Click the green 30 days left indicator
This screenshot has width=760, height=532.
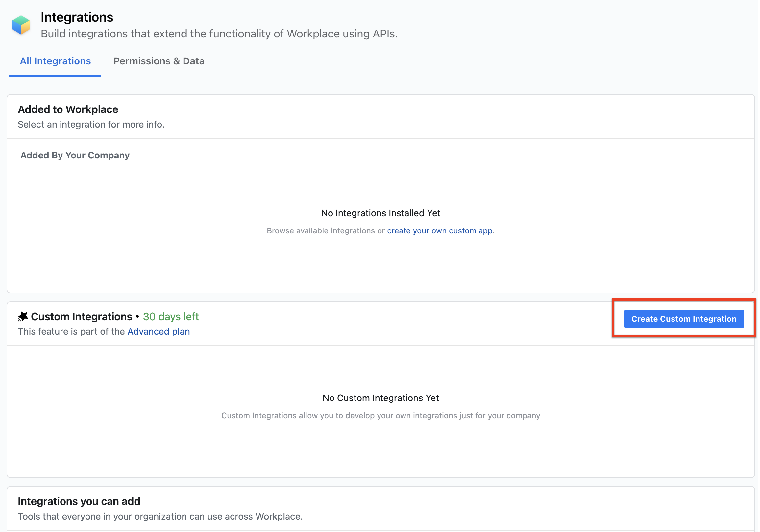[171, 317]
